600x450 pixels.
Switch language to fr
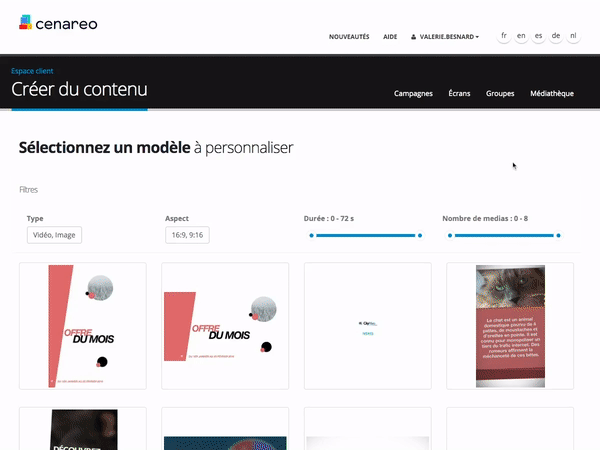[504, 36]
